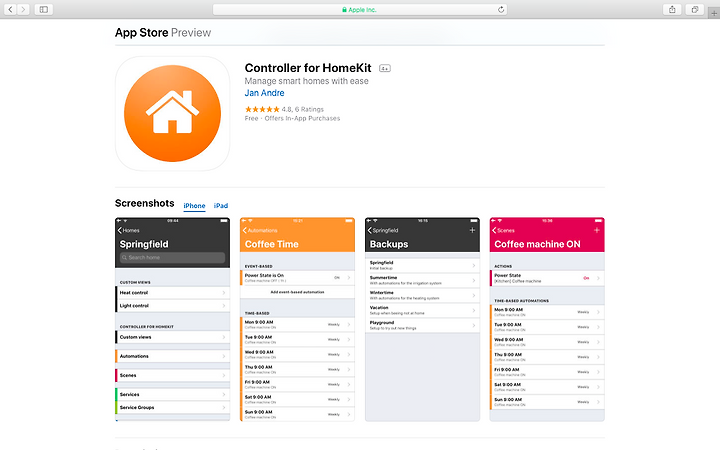Screen dimensions: 720x450
Task: Open the Coffee Time screenshot thumbnail
Action: click(x=297, y=319)
